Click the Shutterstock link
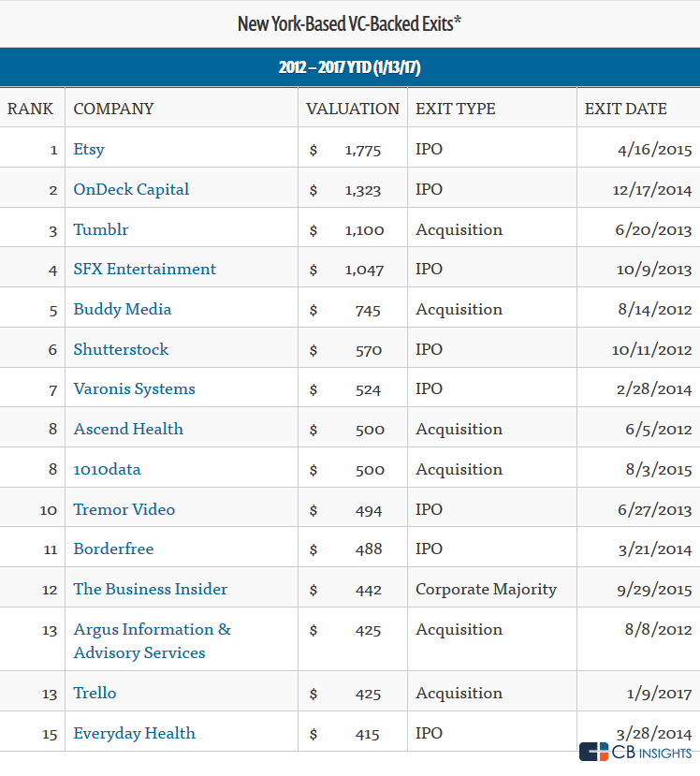Viewport: 700px width, 776px height. pyautogui.click(x=121, y=349)
